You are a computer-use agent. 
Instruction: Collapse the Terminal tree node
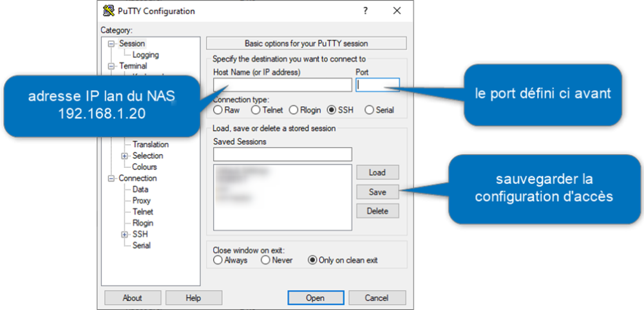[x=111, y=66]
